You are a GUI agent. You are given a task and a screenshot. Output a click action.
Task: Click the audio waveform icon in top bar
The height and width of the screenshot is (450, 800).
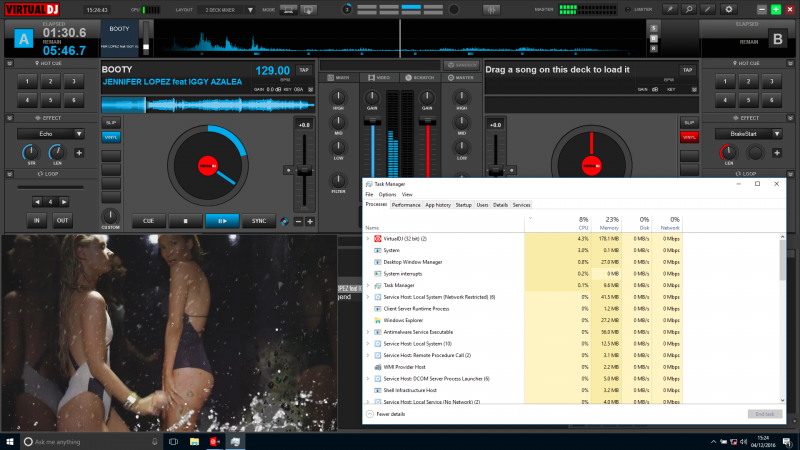pos(491,10)
